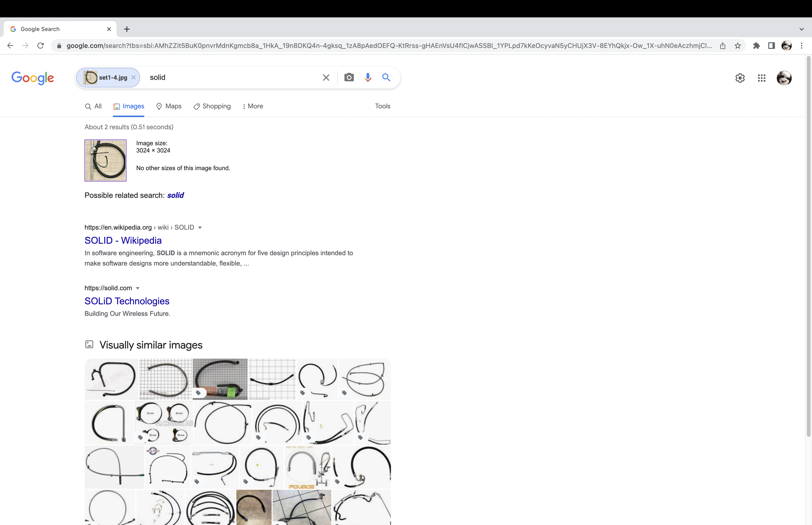Bookmark this page with star icon
The height and width of the screenshot is (525, 812).
click(738, 46)
